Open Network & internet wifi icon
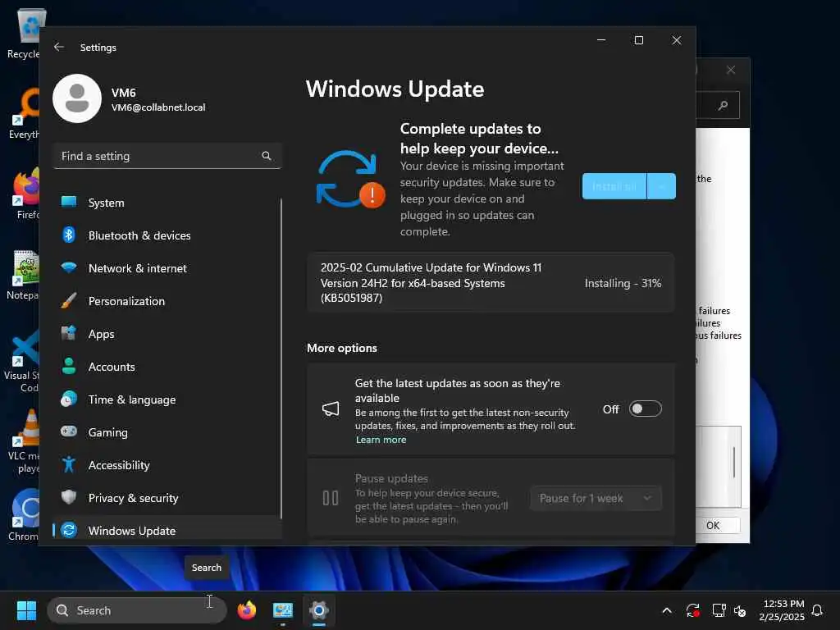The height and width of the screenshot is (630, 840). coord(69,267)
